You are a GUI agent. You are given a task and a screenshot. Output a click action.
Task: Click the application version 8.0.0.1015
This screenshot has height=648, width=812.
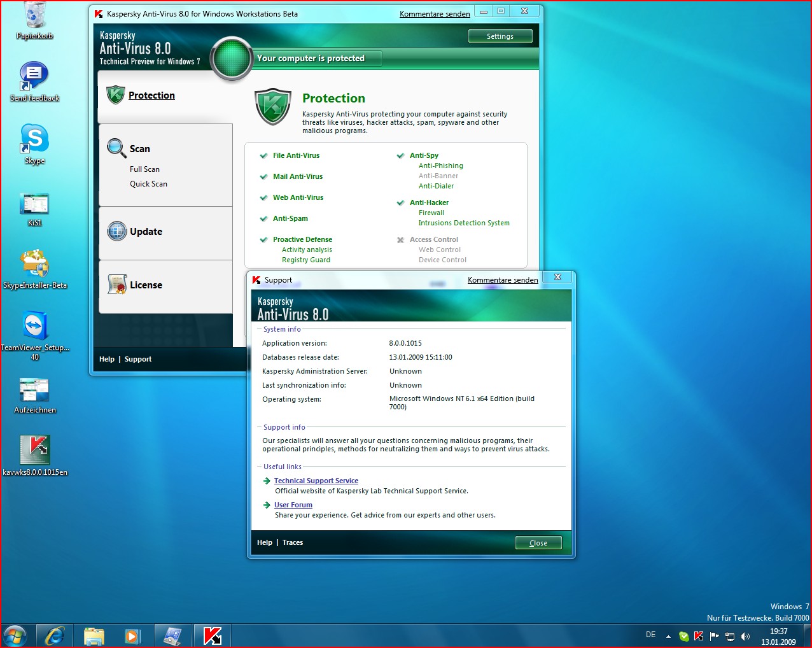point(405,343)
